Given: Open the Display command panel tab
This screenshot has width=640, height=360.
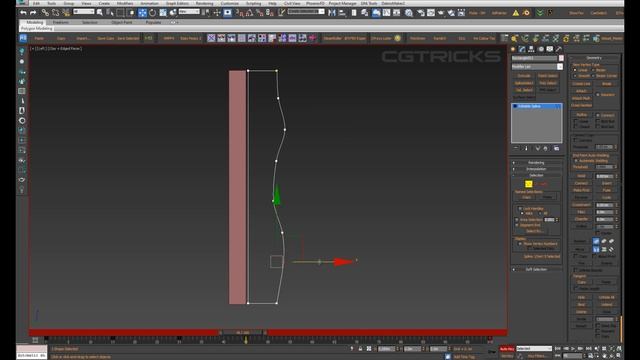Looking at the screenshot, I should point(550,49).
